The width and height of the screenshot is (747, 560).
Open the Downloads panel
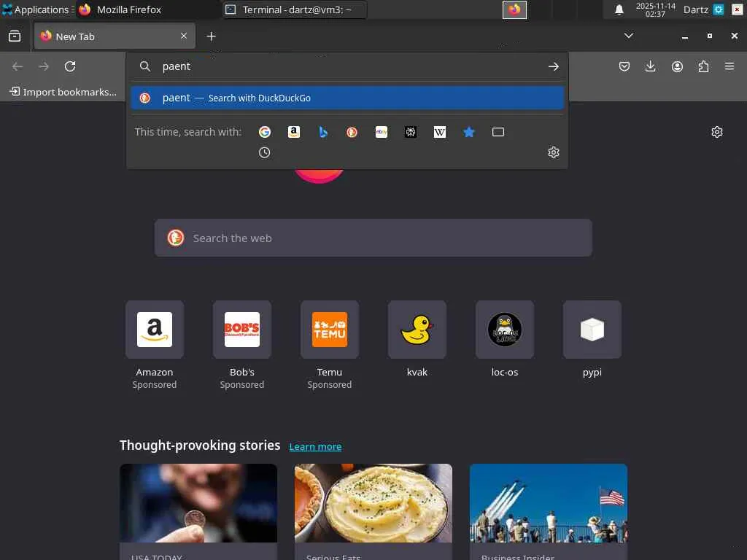click(650, 66)
